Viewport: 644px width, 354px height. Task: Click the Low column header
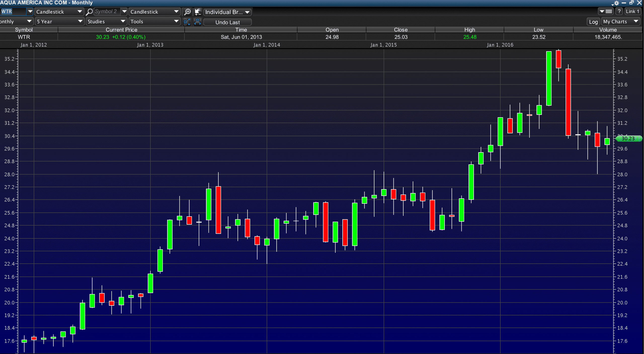538,30
